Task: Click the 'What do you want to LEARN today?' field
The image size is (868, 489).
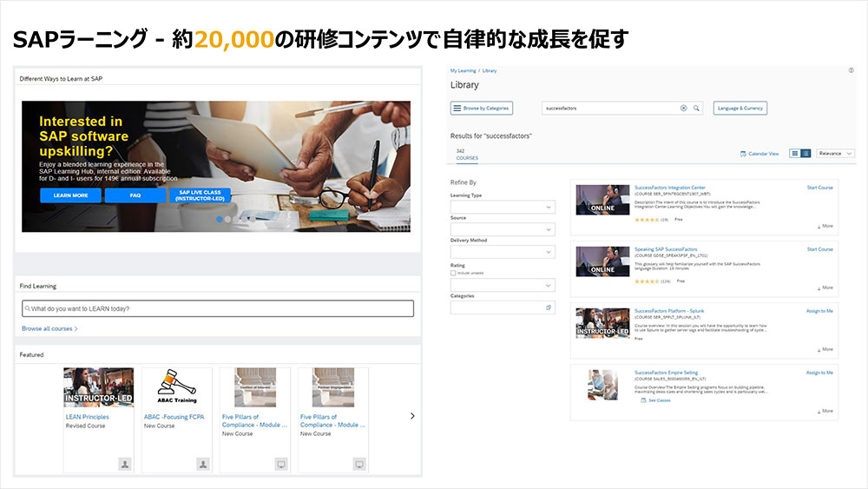Action: pos(218,308)
